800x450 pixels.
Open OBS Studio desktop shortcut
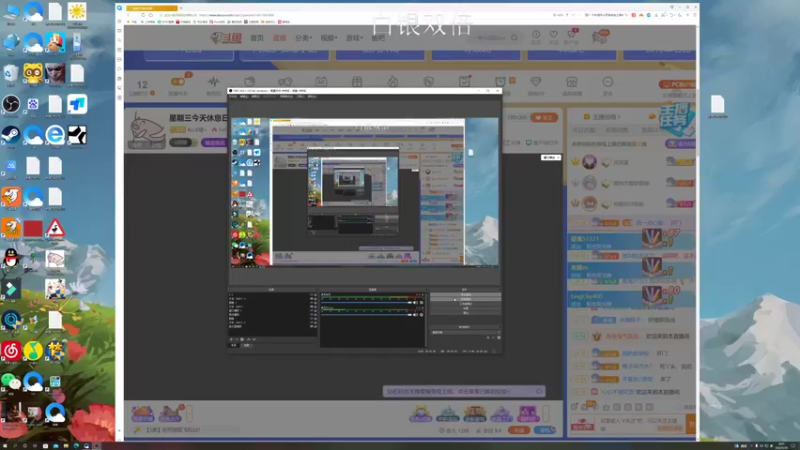pyautogui.click(x=11, y=105)
